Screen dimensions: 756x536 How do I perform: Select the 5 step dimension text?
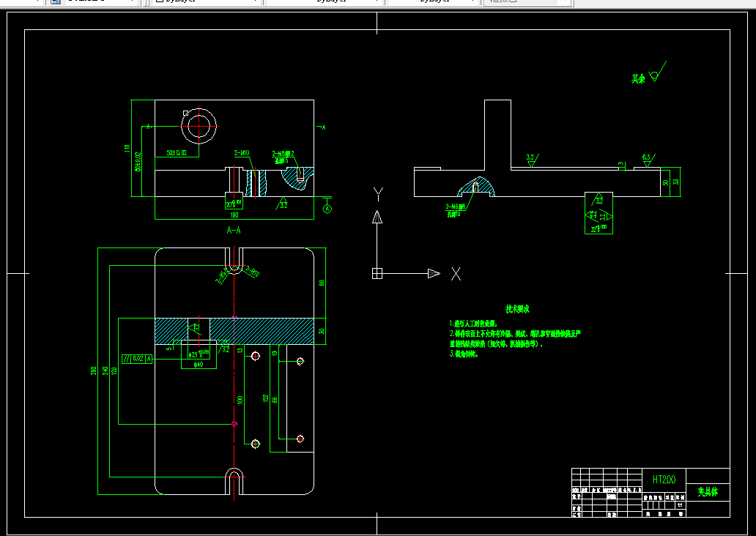[169, 348]
